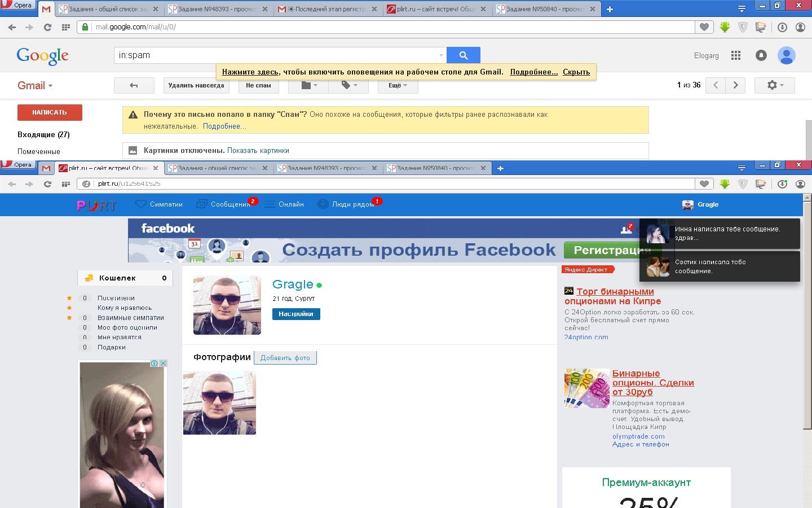Click the in:spam search field
Viewport: 812px width, 508px height.
pos(276,55)
